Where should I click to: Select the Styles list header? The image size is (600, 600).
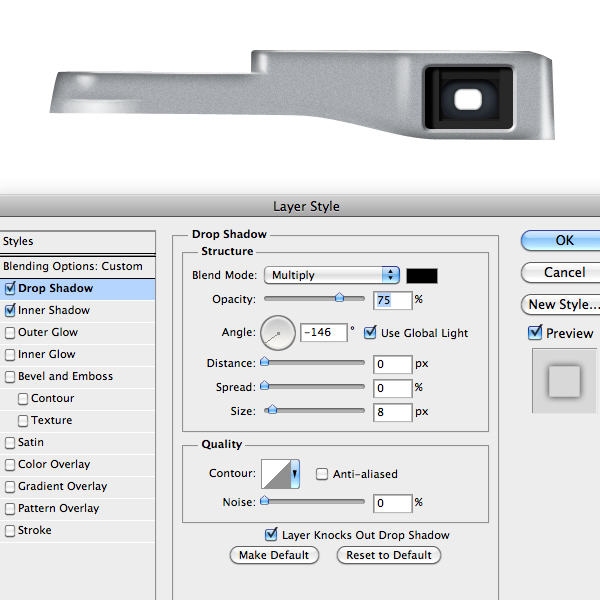pos(78,241)
